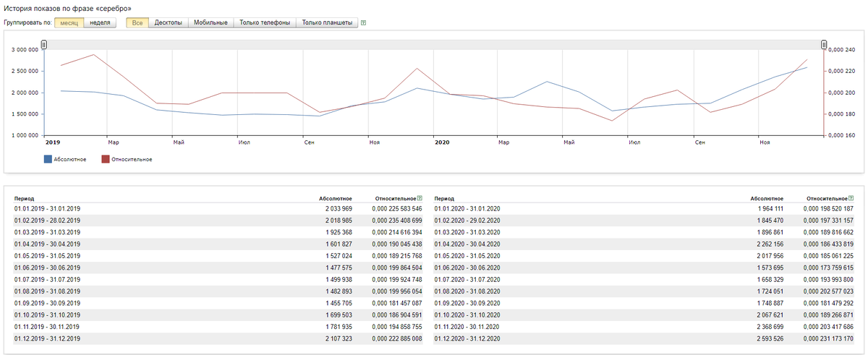Viewport: 868px width, 355px height.
Task: Grab the right range handle of the chart
Action: click(x=824, y=45)
